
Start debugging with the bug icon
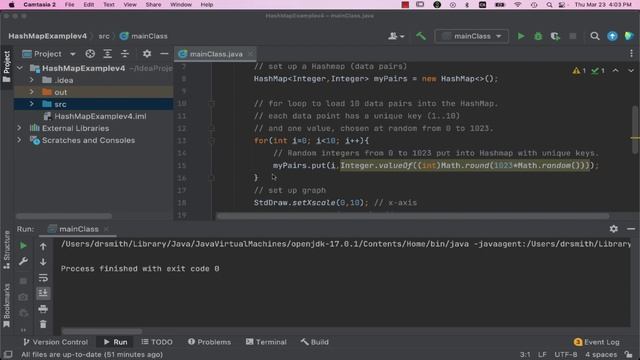[x=538, y=36]
